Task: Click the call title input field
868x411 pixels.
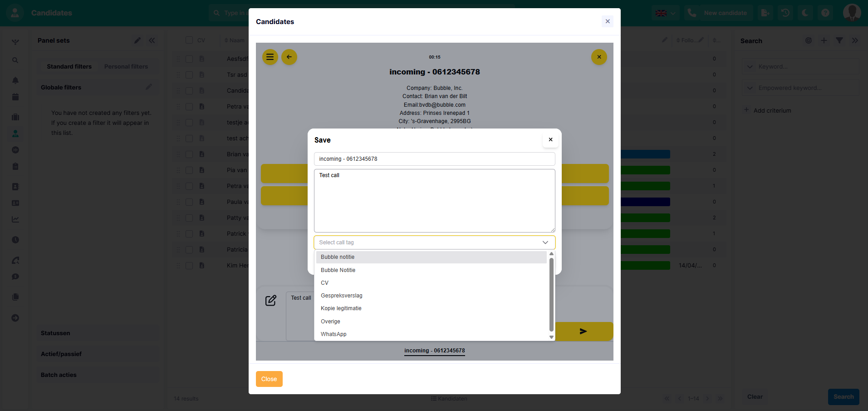Action: pyautogui.click(x=434, y=159)
